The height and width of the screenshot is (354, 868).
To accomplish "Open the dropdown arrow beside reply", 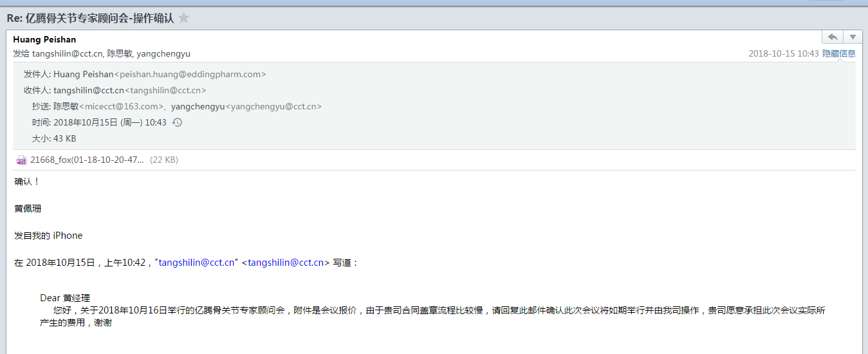I will [853, 37].
